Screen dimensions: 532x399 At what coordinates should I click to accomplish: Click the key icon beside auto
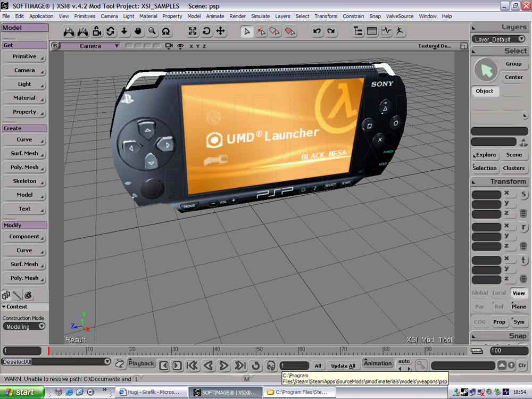pyautogui.click(x=421, y=365)
